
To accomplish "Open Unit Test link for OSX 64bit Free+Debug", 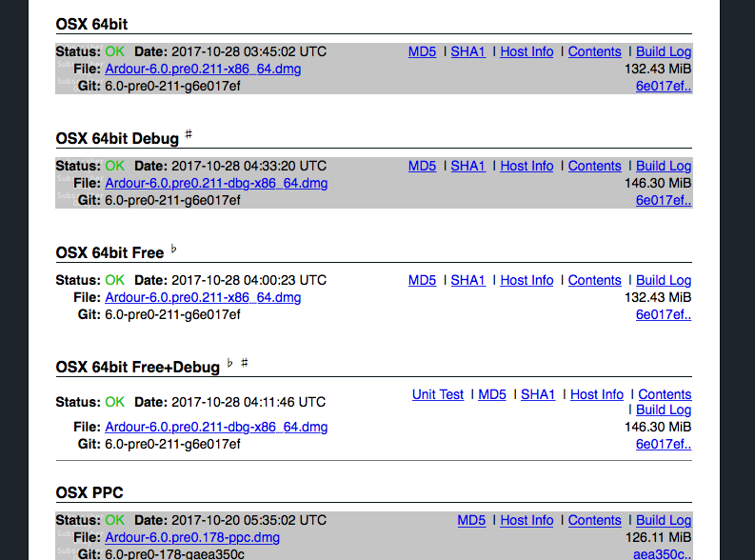I will (x=438, y=395).
